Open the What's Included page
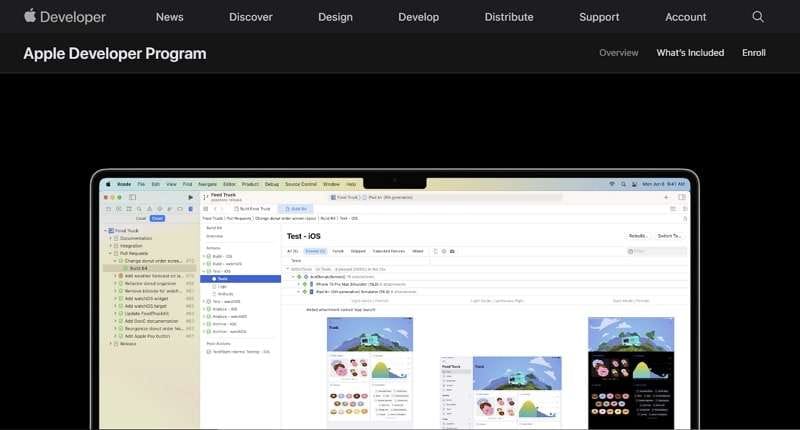 point(690,53)
